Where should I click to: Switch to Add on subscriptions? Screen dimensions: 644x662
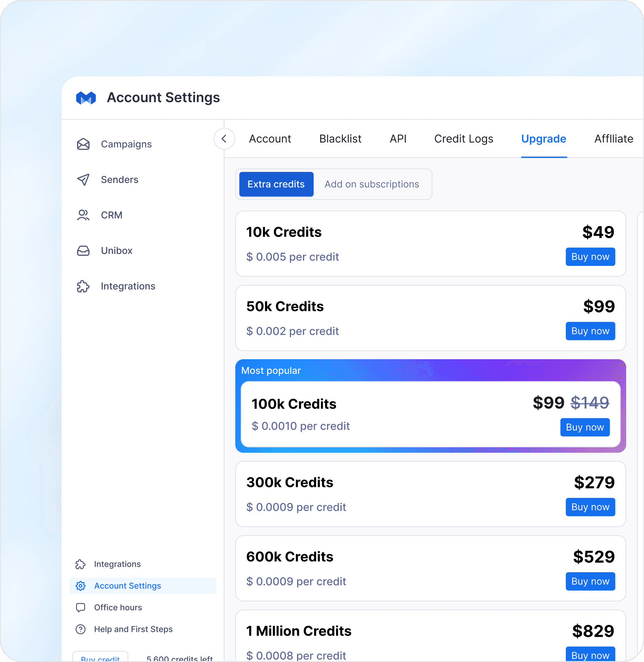point(371,184)
